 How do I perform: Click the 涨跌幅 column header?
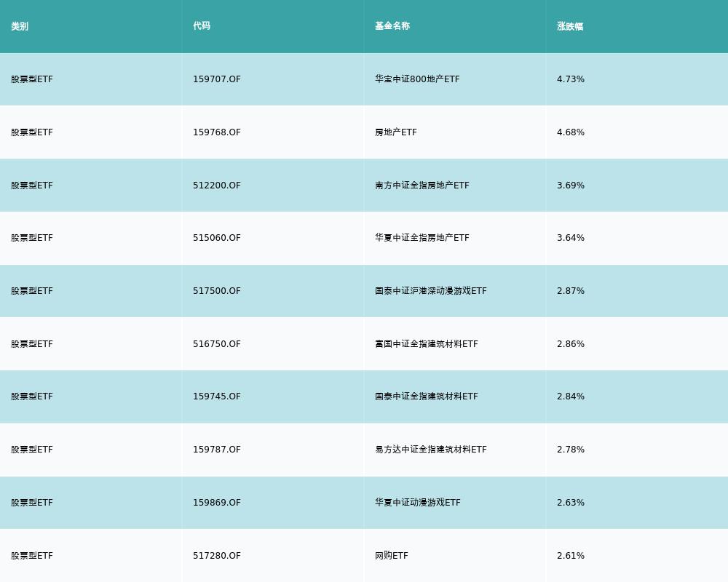tap(570, 26)
